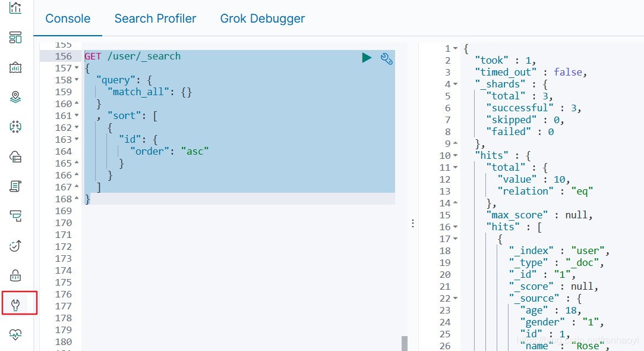Viewport: 644px width, 351px height.
Task: Run the request with green play button
Action: point(367,58)
